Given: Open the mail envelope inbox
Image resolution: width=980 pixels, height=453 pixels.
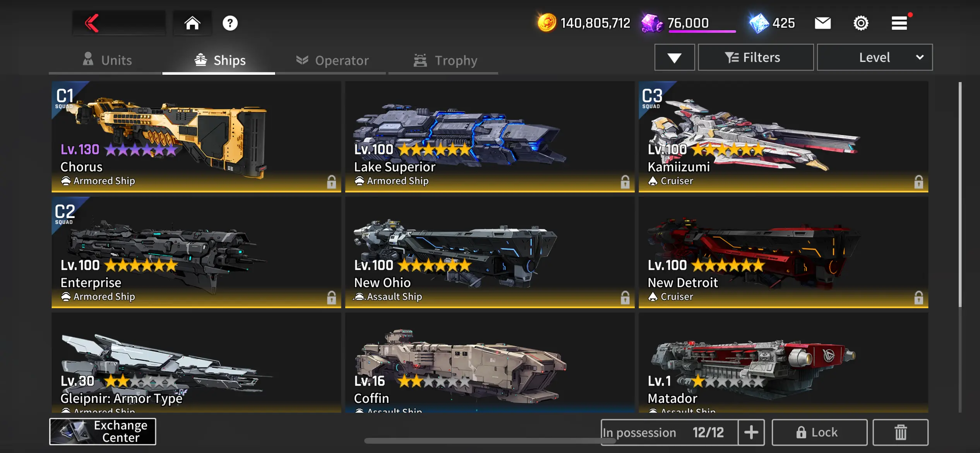Looking at the screenshot, I should [x=822, y=23].
